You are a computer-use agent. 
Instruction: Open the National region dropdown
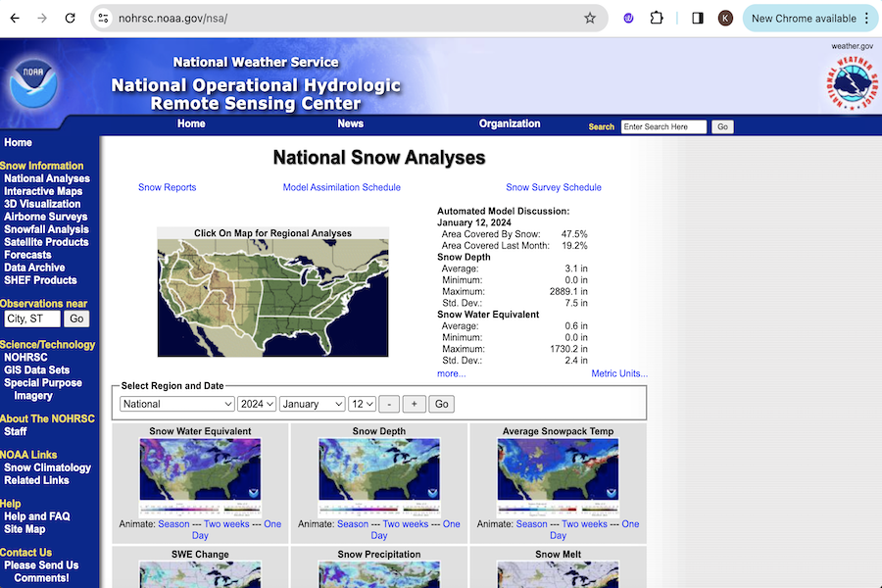point(176,404)
